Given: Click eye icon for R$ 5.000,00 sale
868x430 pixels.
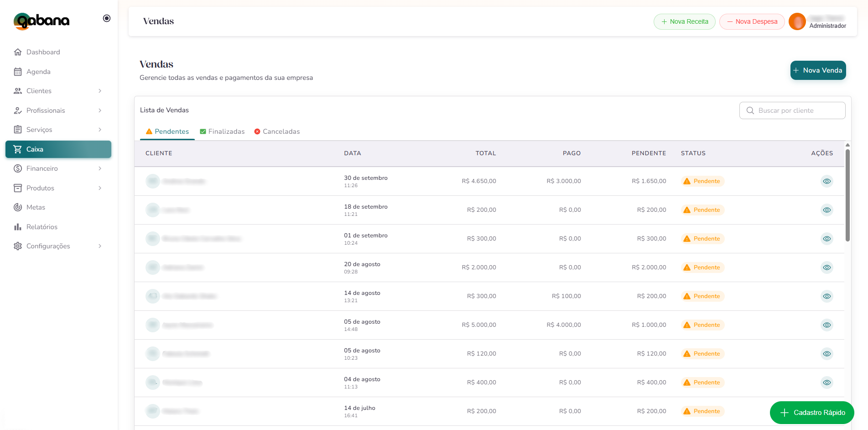Looking at the screenshot, I should pos(826,325).
